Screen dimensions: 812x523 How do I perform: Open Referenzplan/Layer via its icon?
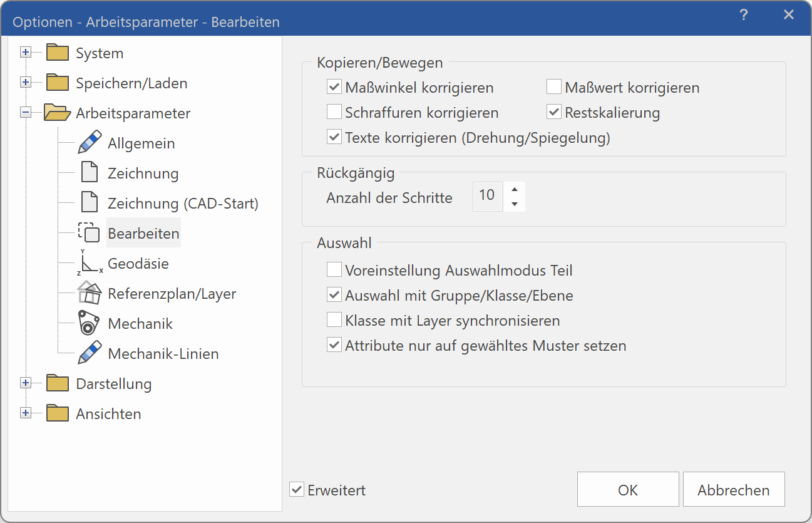click(x=89, y=293)
